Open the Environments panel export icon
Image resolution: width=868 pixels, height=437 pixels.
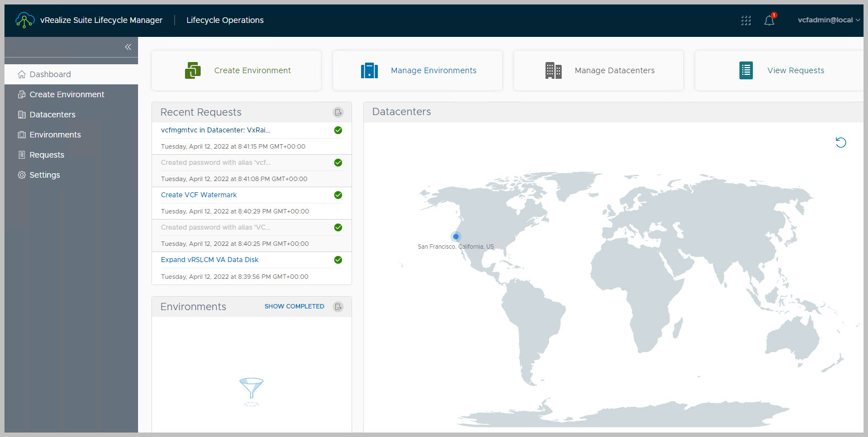338,307
